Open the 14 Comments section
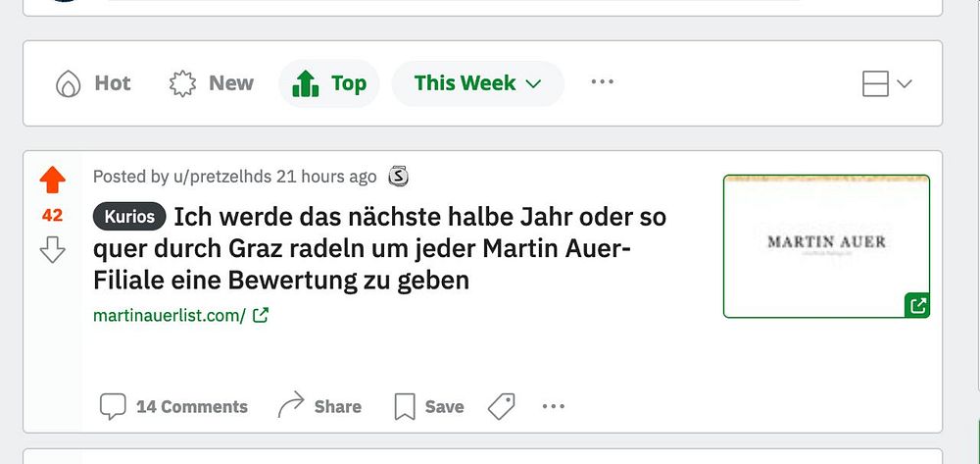This screenshot has height=464, width=980. coord(174,406)
